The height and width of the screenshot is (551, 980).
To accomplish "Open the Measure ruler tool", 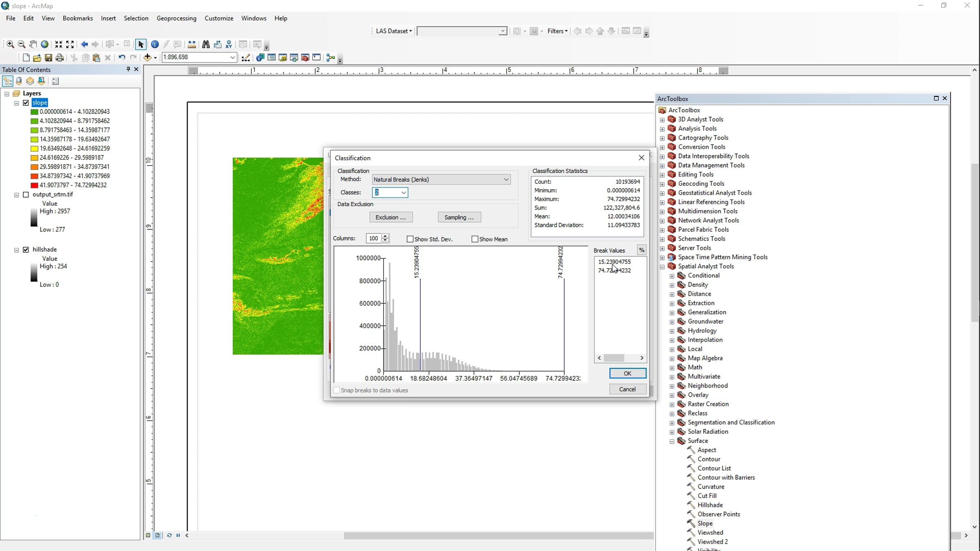I will [192, 44].
